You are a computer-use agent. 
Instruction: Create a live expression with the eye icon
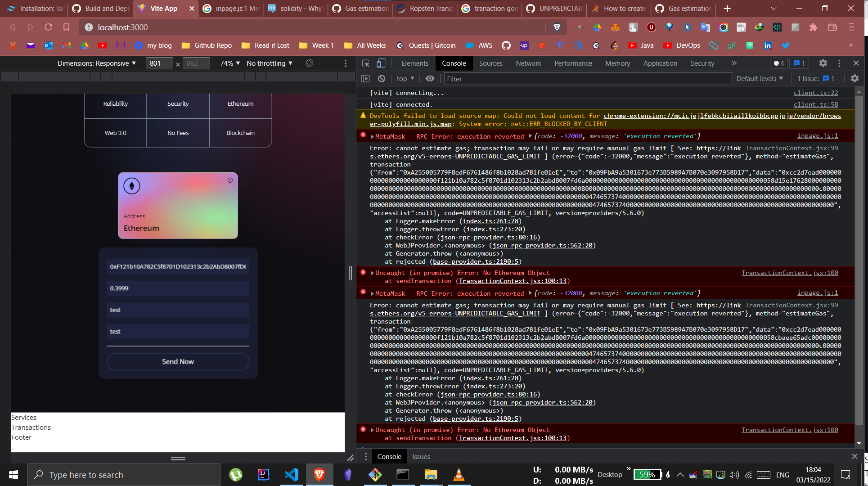click(430, 78)
